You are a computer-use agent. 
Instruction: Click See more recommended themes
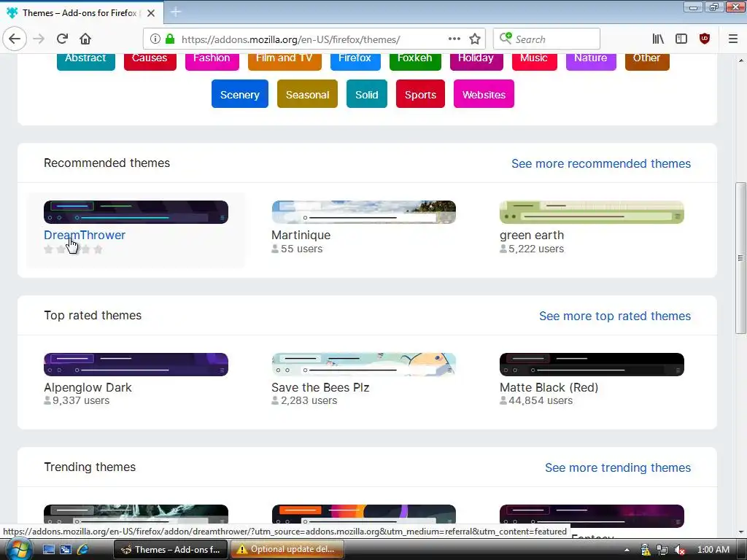pyautogui.click(x=601, y=163)
